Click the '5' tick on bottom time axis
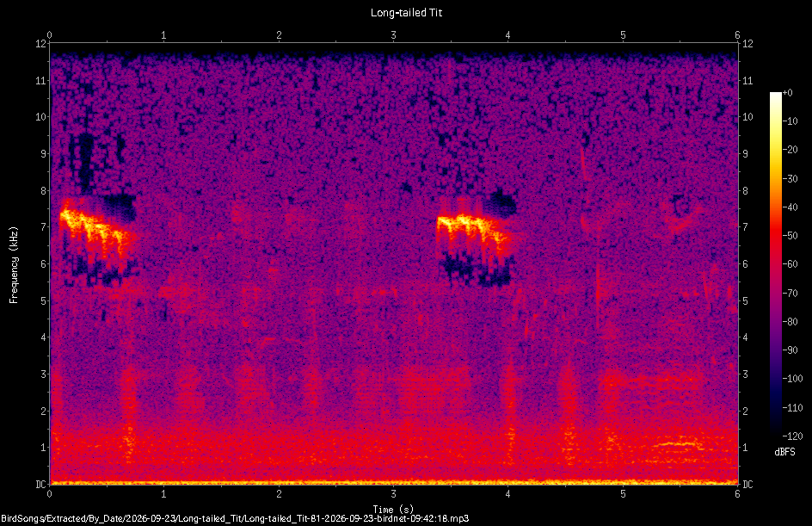 [623, 494]
